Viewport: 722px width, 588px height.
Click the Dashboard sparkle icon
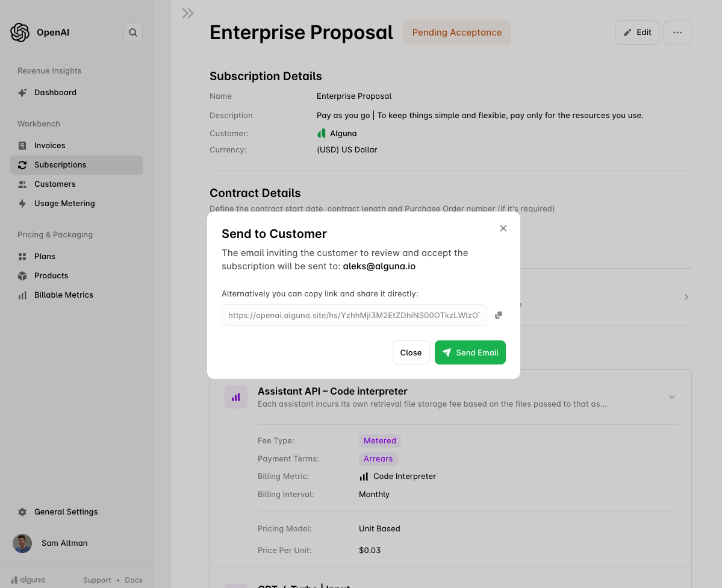click(x=22, y=93)
